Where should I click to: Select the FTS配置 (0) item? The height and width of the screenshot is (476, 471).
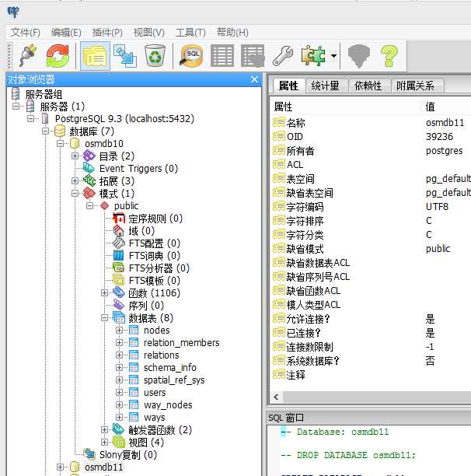155,243
